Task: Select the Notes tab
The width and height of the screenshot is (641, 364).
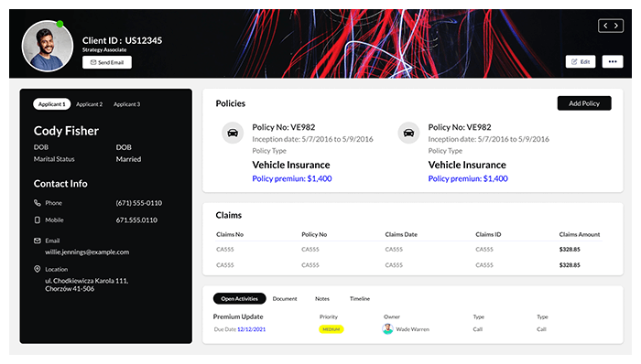Action: [x=322, y=299]
